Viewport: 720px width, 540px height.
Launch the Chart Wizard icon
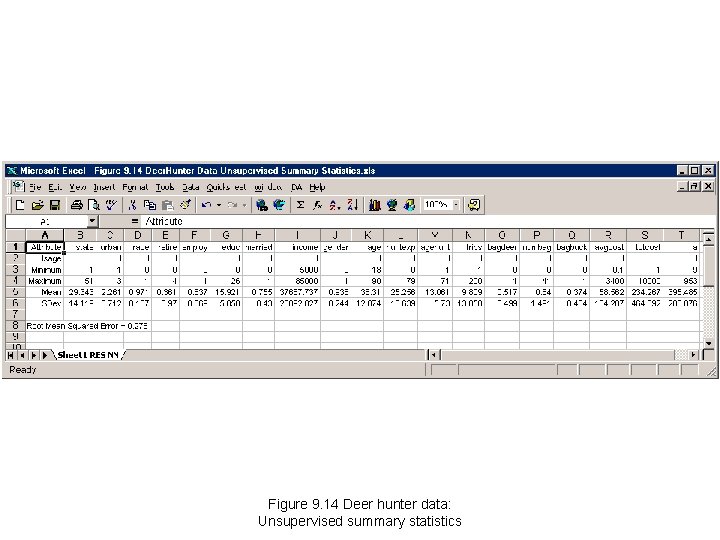tap(375, 205)
